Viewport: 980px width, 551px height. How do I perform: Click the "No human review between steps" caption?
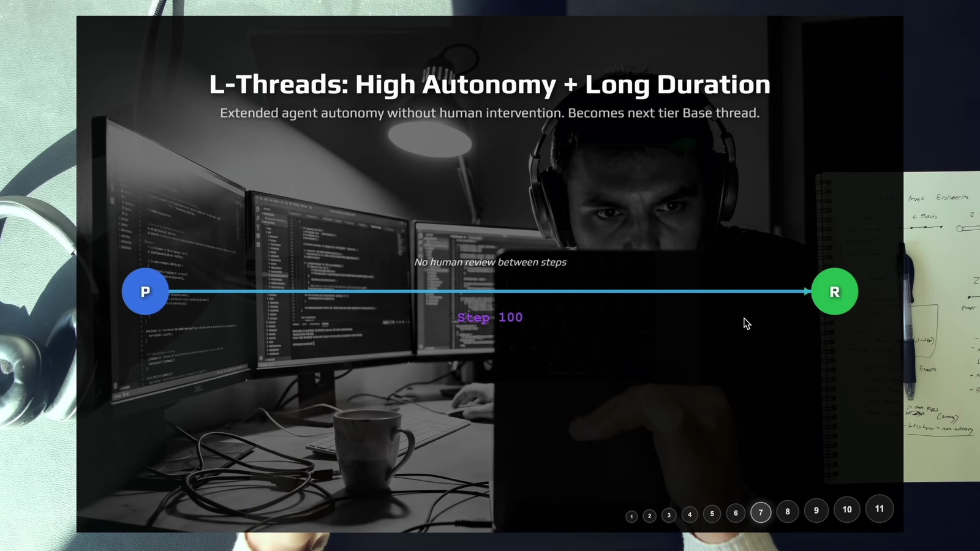pyautogui.click(x=490, y=262)
